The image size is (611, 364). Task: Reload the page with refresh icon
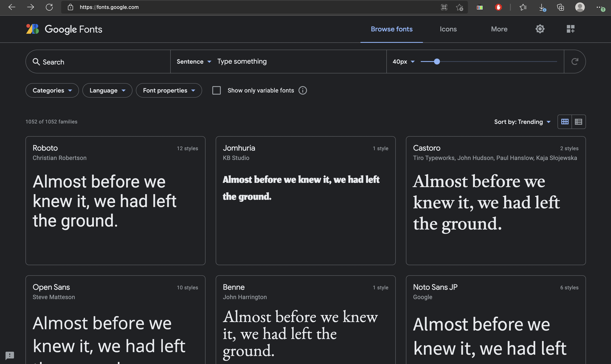click(49, 7)
